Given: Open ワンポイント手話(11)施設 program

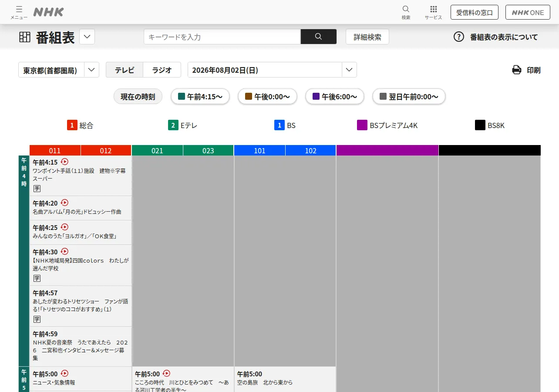Looking at the screenshot, I should (x=81, y=176).
